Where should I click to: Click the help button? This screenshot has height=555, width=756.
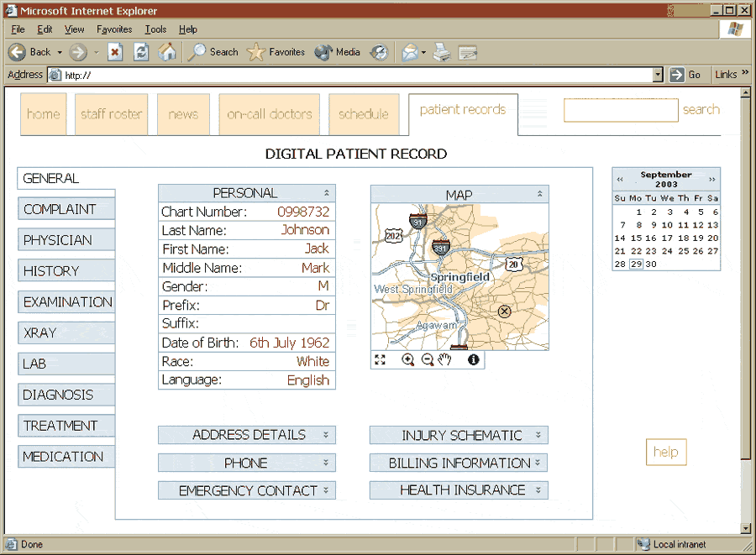coord(665,452)
